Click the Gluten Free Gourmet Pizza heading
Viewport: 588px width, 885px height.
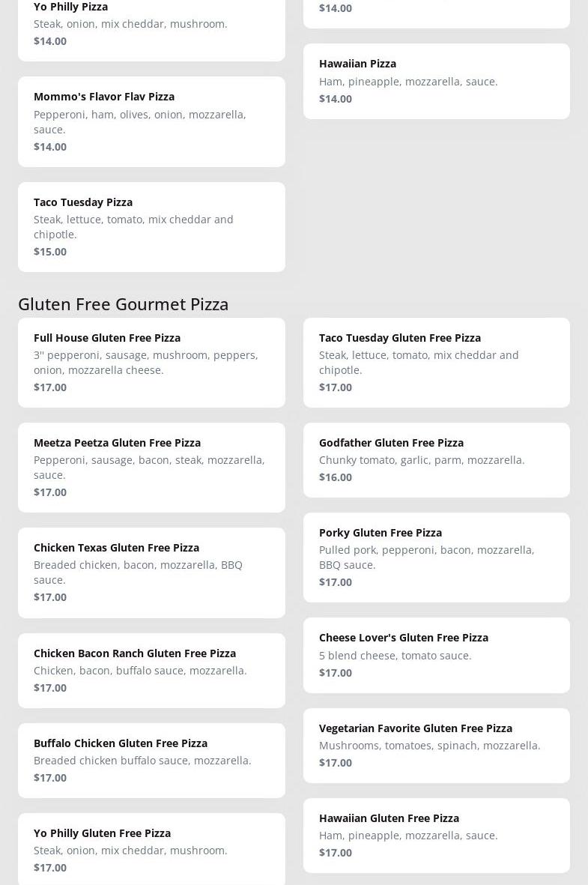tap(124, 303)
